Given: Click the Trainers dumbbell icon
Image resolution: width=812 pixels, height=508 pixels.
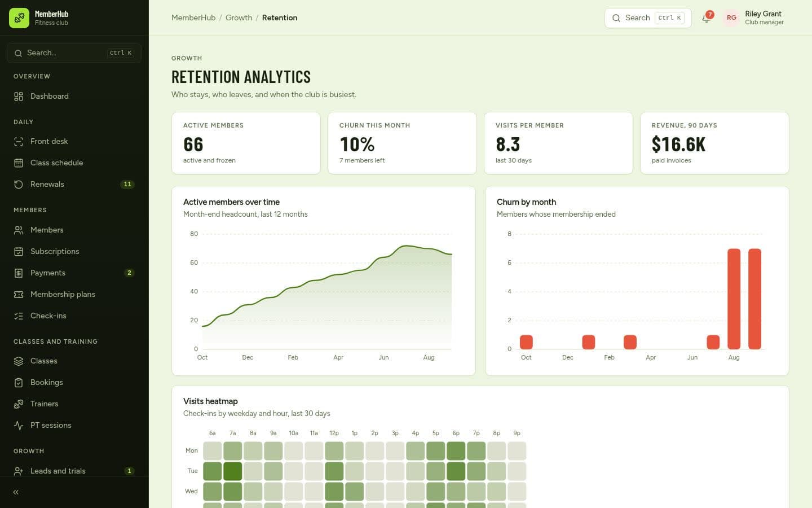Looking at the screenshot, I should pyautogui.click(x=19, y=404).
